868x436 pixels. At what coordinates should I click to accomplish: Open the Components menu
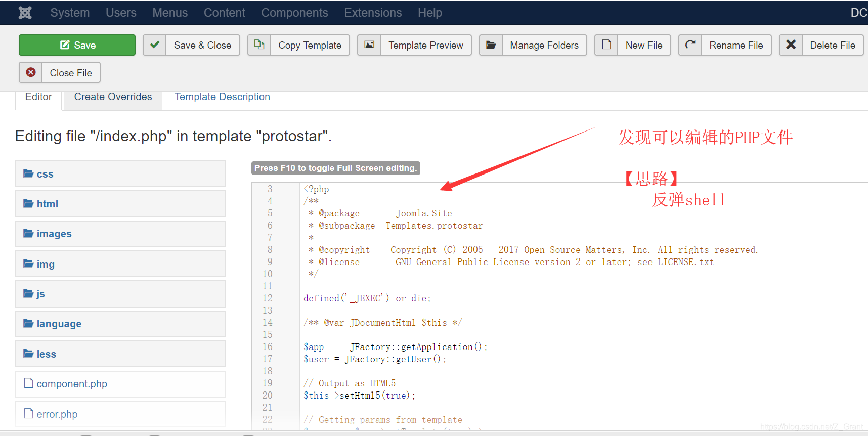click(294, 13)
